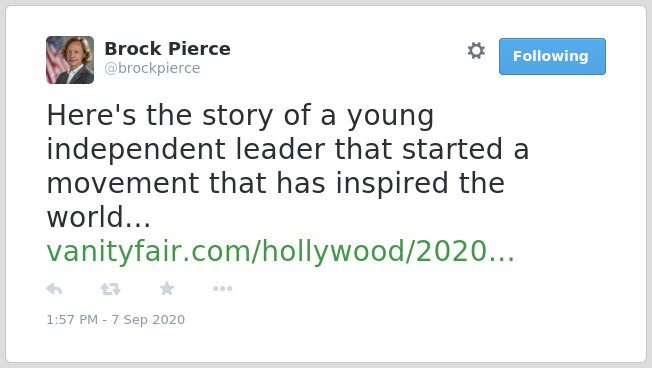Click the word "world..." in the tweet
Image resolution: width=652 pixels, height=368 pixels.
(x=99, y=217)
